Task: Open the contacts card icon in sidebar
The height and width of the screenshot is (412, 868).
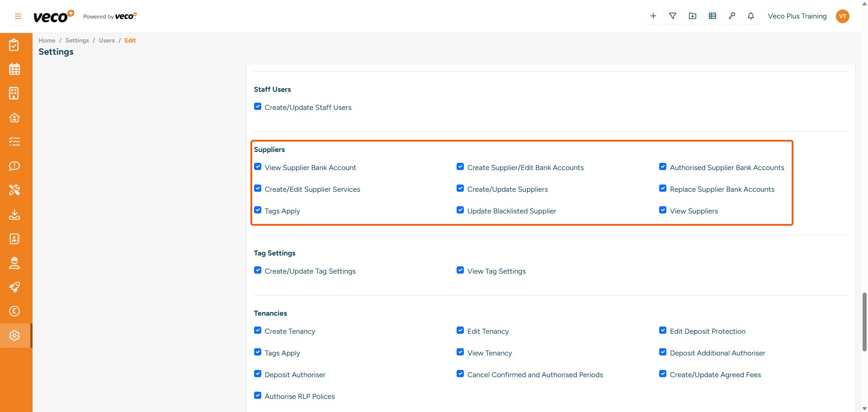Action: tap(14, 239)
